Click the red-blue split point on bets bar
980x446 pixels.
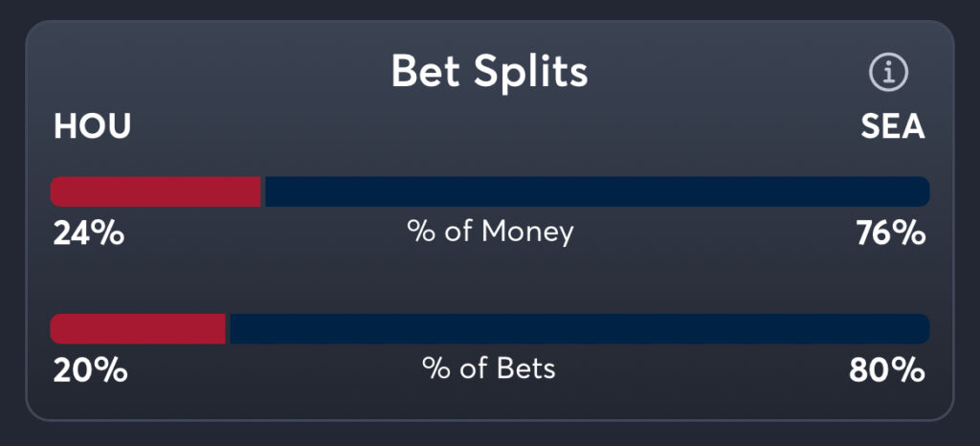(228, 328)
